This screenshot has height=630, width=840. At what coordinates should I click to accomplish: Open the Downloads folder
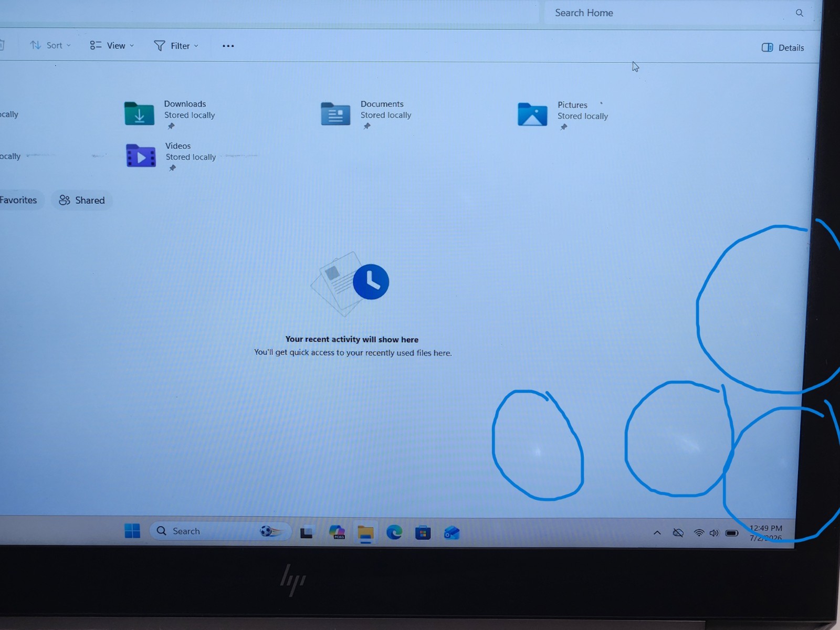[170, 113]
